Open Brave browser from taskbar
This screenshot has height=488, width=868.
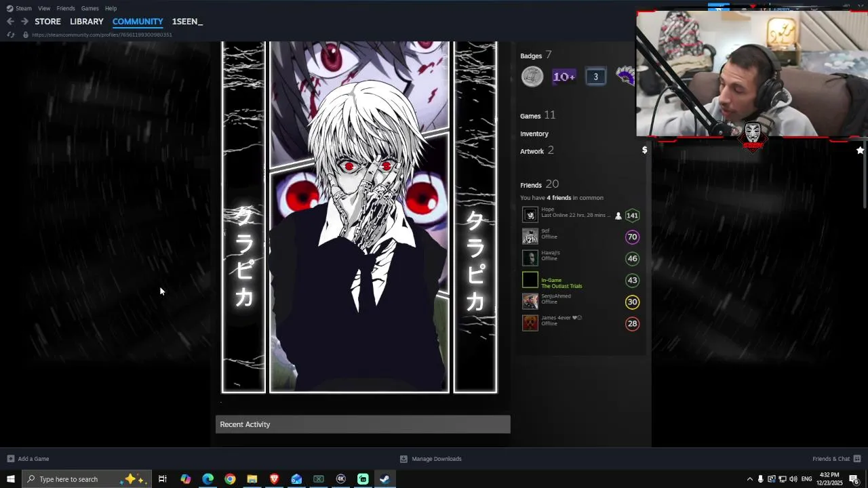pos(274,479)
